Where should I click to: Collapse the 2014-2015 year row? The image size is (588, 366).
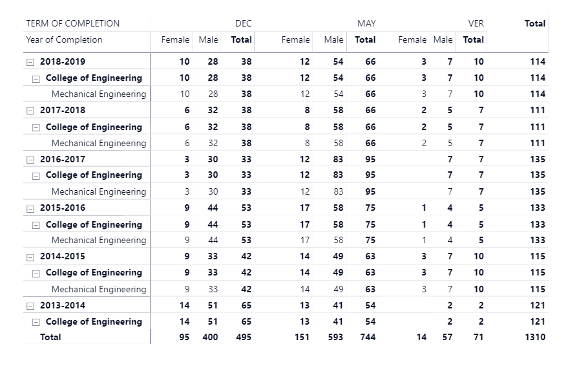click(30, 257)
